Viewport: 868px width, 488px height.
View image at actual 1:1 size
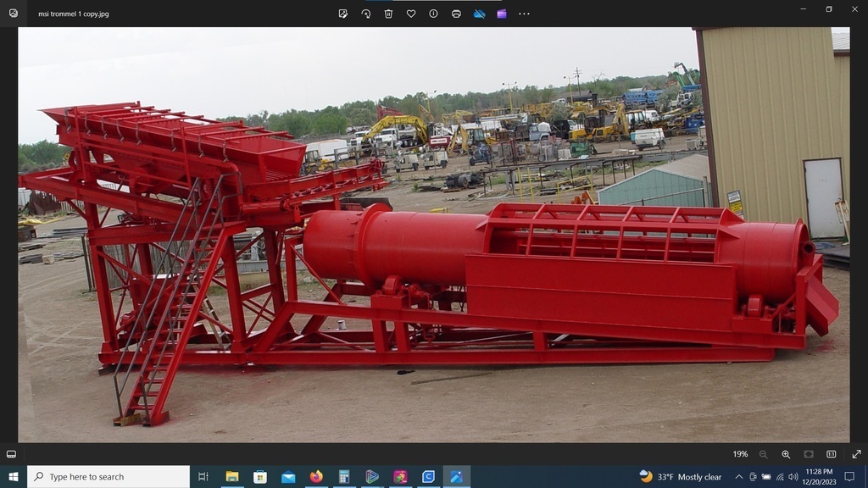tap(832, 454)
